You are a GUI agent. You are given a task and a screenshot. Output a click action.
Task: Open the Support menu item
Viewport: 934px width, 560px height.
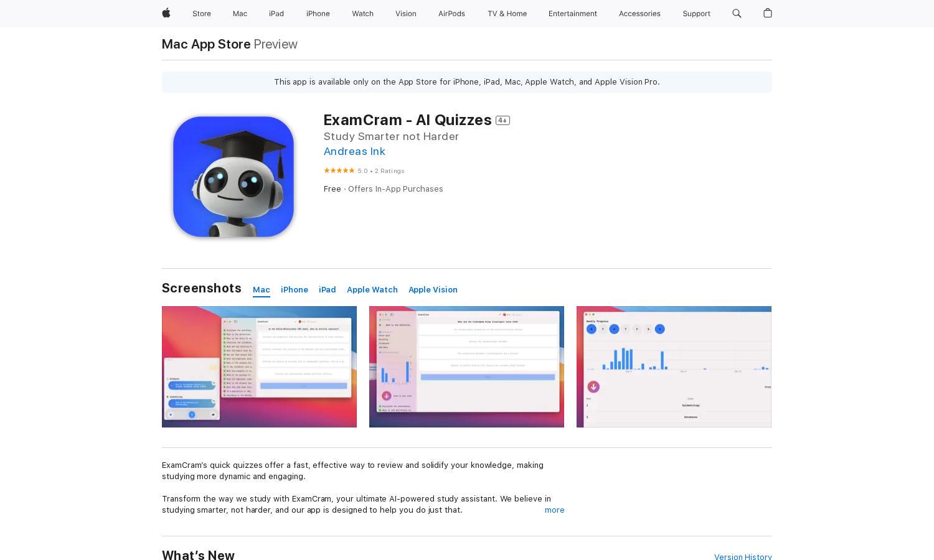696,14
